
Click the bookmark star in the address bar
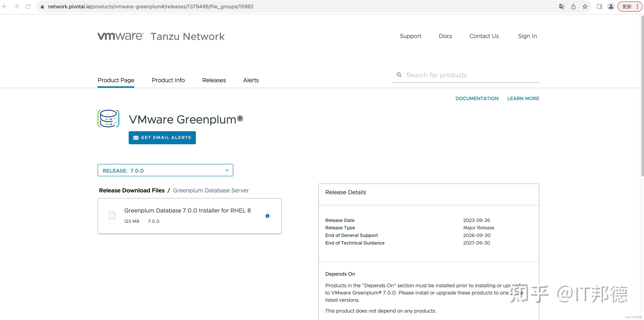(585, 7)
